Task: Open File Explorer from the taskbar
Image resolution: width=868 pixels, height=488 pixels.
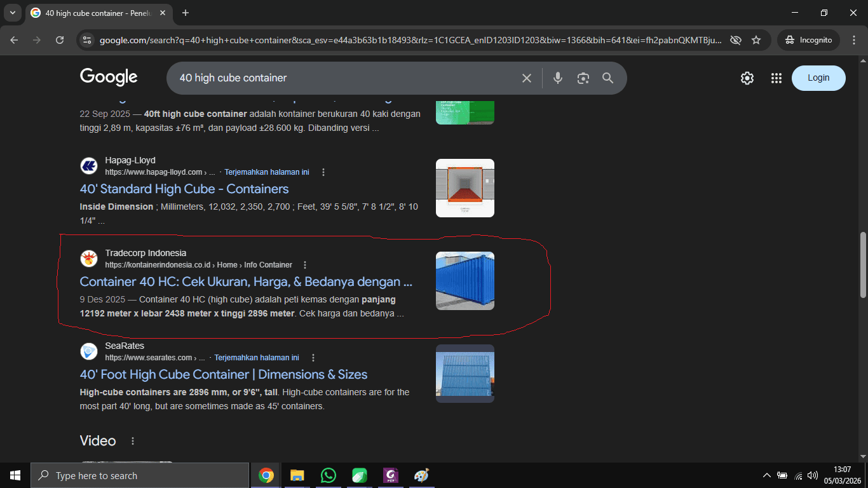Action: point(297,475)
